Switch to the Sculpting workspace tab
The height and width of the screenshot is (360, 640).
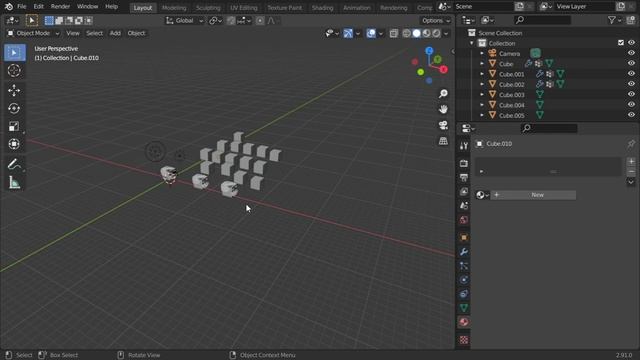(208, 8)
